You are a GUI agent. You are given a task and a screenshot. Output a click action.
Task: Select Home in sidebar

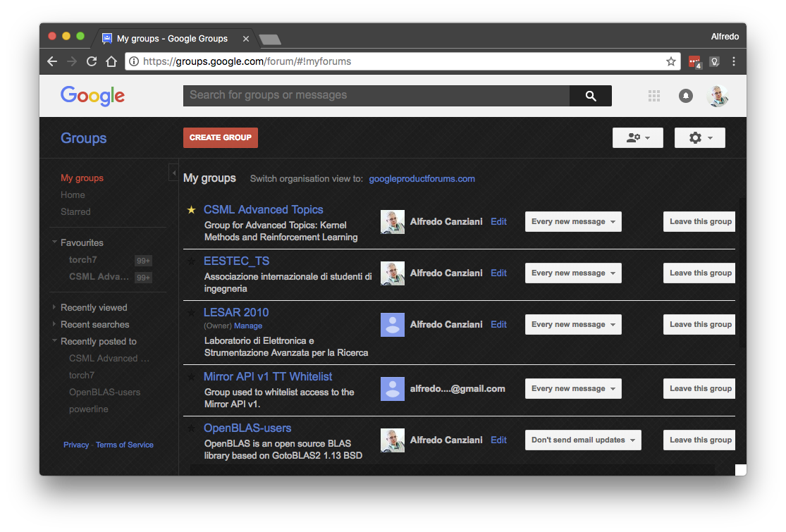pos(73,195)
